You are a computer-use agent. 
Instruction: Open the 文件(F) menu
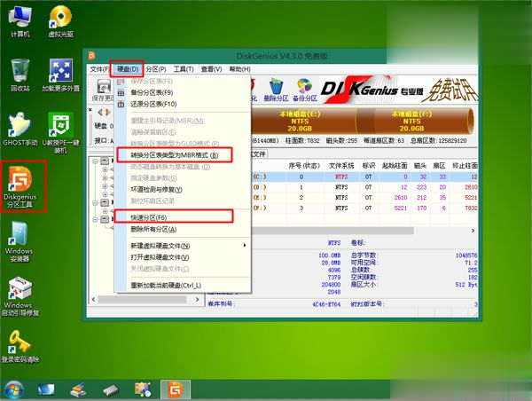tap(99, 69)
